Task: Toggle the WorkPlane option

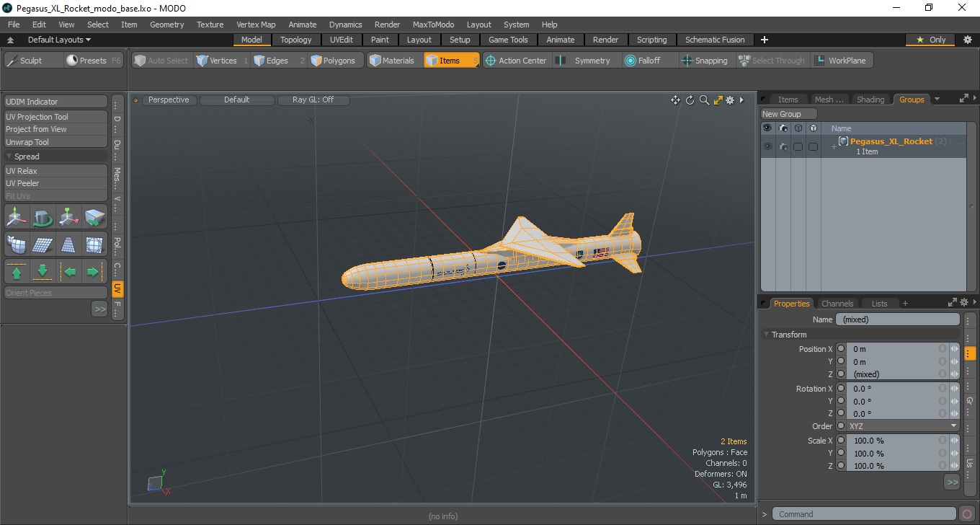Action: [x=841, y=61]
